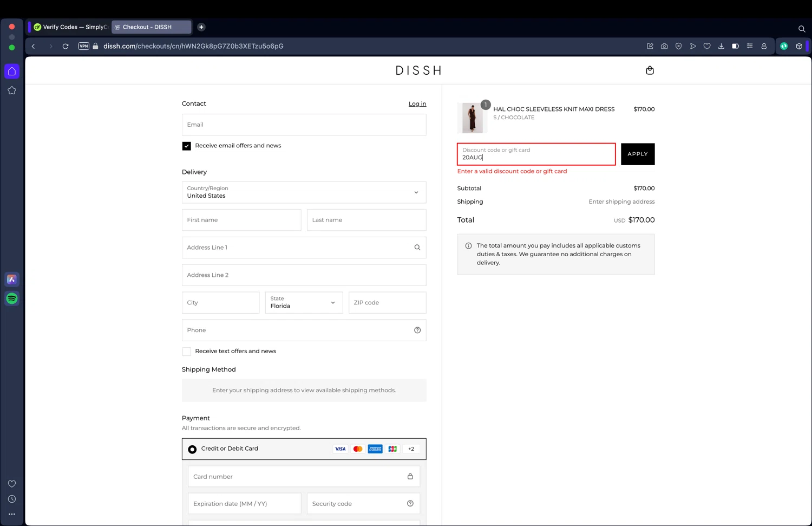Click the Log in link
This screenshot has height=526, width=812.
417,104
